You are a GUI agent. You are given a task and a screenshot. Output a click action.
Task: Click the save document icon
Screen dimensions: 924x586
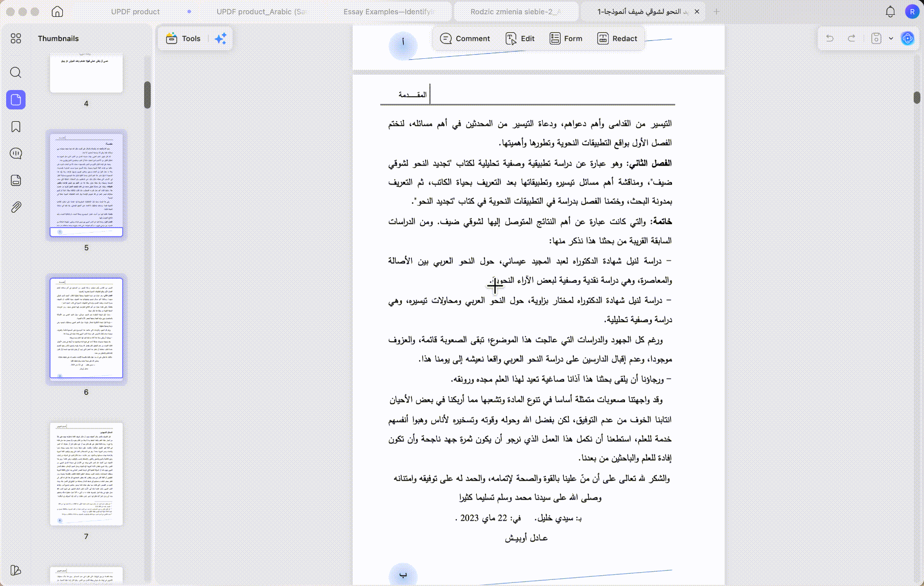(x=876, y=38)
